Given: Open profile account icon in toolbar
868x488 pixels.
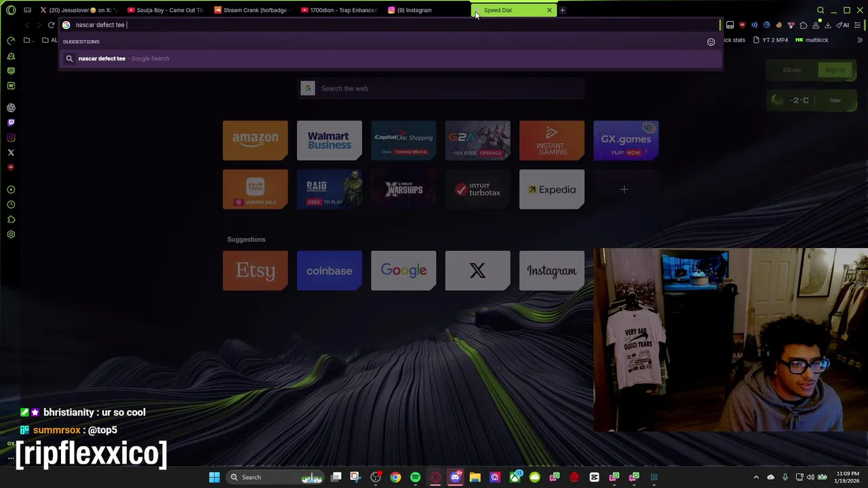Looking at the screenshot, I should (x=816, y=25).
